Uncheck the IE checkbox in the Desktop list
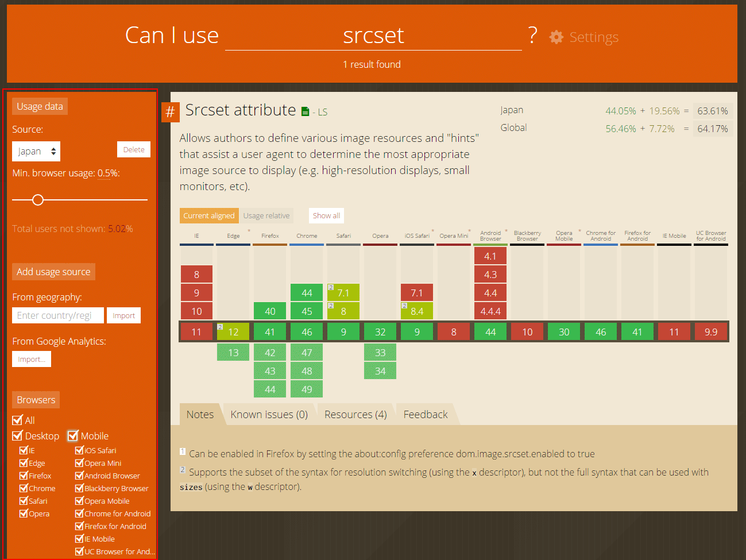Screen dimensions: 746x560 [x=24, y=450]
